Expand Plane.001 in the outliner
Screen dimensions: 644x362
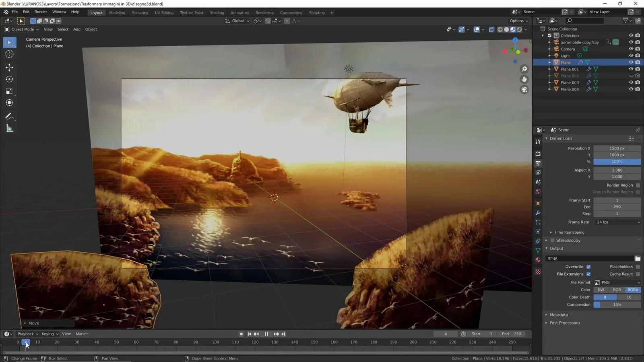[x=549, y=69]
